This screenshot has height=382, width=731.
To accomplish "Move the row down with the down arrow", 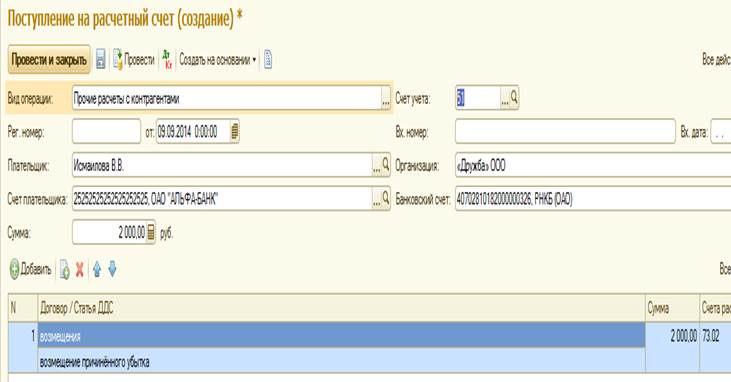I will 112,269.
